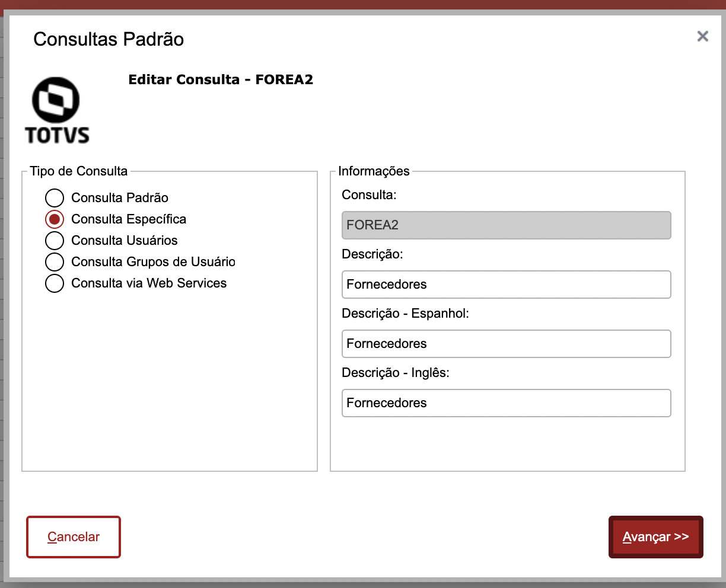The height and width of the screenshot is (588, 726).
Task: Select the Consulta Específica radio option
Action: 55,219
